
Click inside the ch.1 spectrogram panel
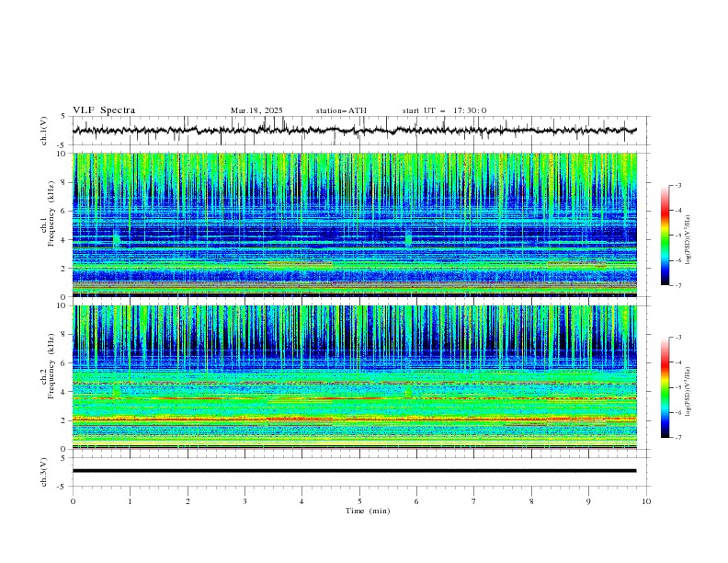coord(355,224)
